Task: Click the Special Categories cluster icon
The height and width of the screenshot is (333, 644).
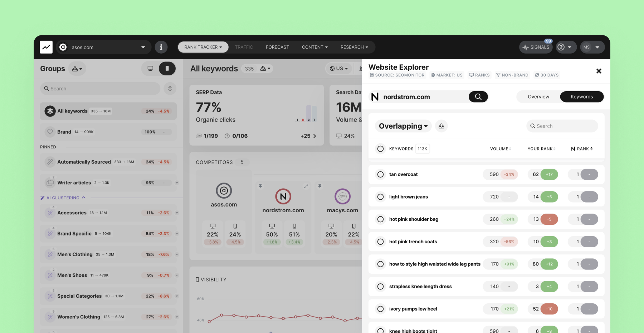Action: 50,296
